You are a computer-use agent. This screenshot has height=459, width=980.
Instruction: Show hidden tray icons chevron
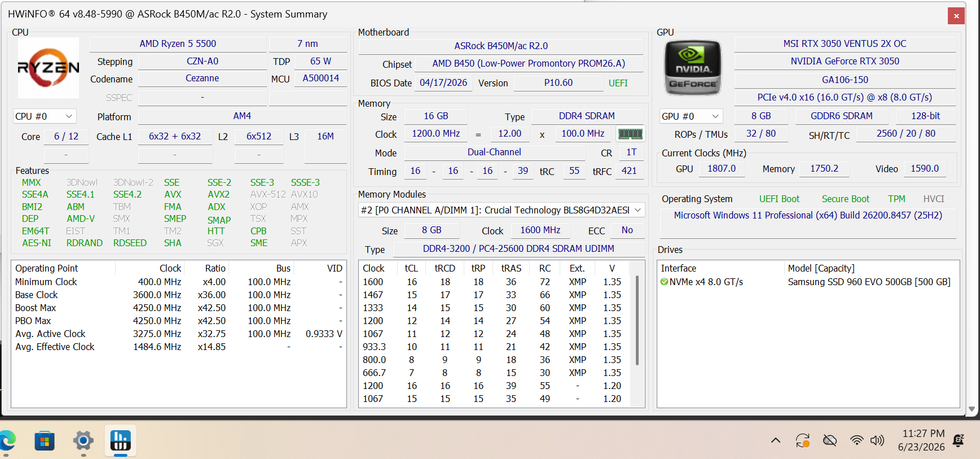[776, 440]
